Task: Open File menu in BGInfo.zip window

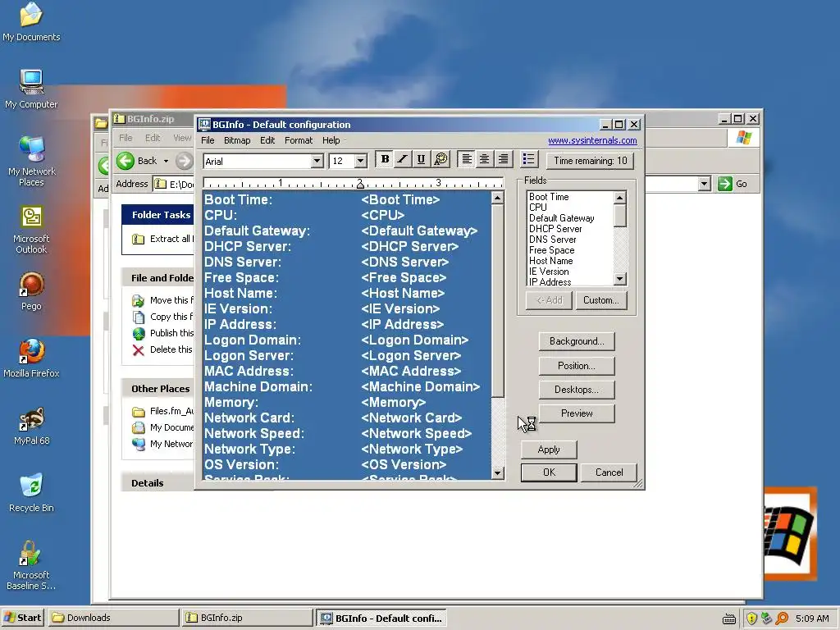Action: pyautogui.click(x=126, y=138)
